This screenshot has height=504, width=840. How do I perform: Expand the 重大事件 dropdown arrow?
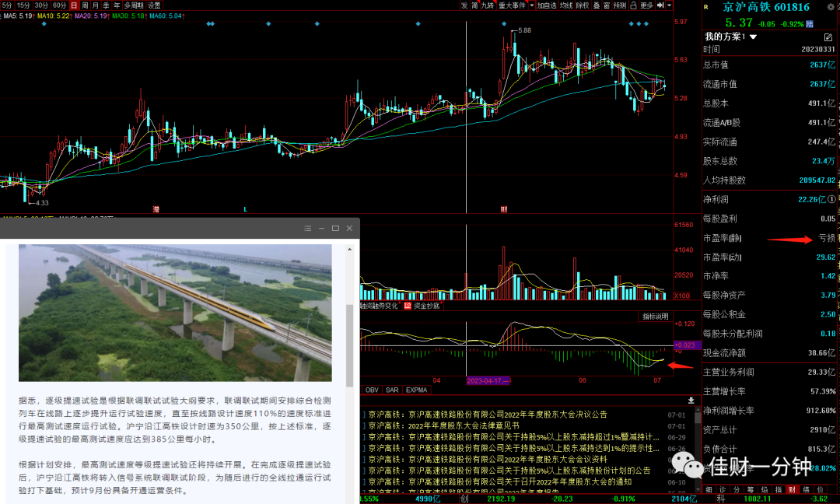tap(531, 5)
